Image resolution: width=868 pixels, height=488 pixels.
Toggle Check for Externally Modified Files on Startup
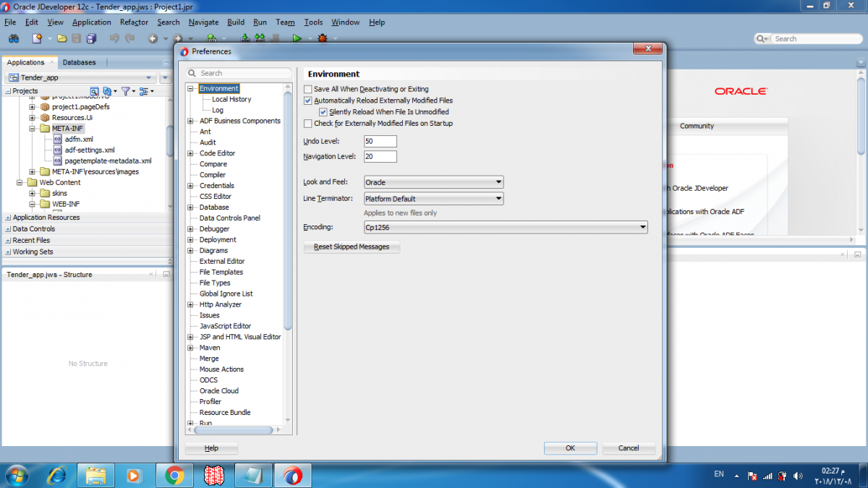[x=308, y=124]
